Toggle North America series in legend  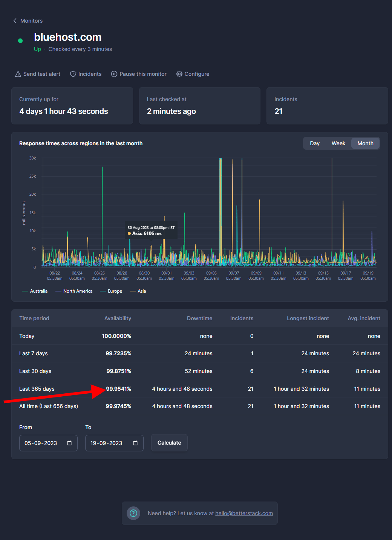pyautogui.click(x=74, y=291)
